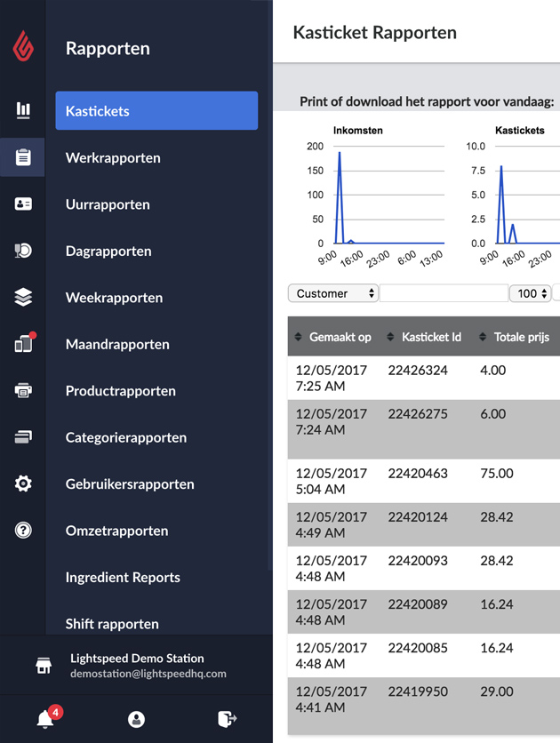Open Shift rapporten
The image size is (560, 743).
(112, 624)
